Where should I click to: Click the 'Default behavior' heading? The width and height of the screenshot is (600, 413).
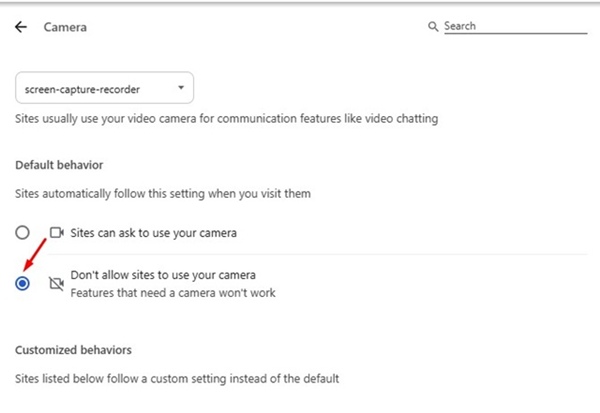pyautogui.click(x=59, y=164)
